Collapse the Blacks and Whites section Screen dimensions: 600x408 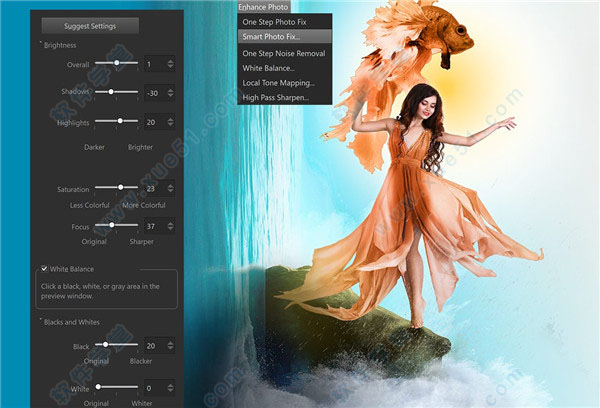(41, 322)
